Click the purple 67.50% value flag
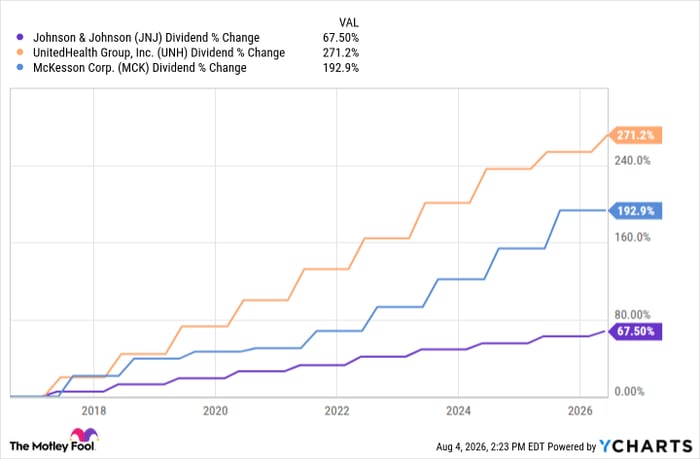Screen dimensions: 700x459 point(635,331)
